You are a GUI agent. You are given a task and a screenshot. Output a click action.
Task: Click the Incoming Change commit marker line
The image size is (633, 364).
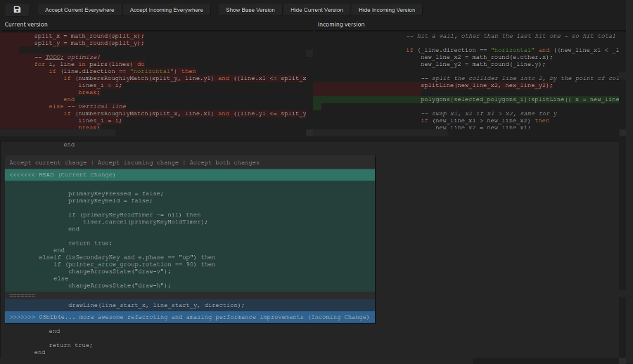tap(190, 317)
